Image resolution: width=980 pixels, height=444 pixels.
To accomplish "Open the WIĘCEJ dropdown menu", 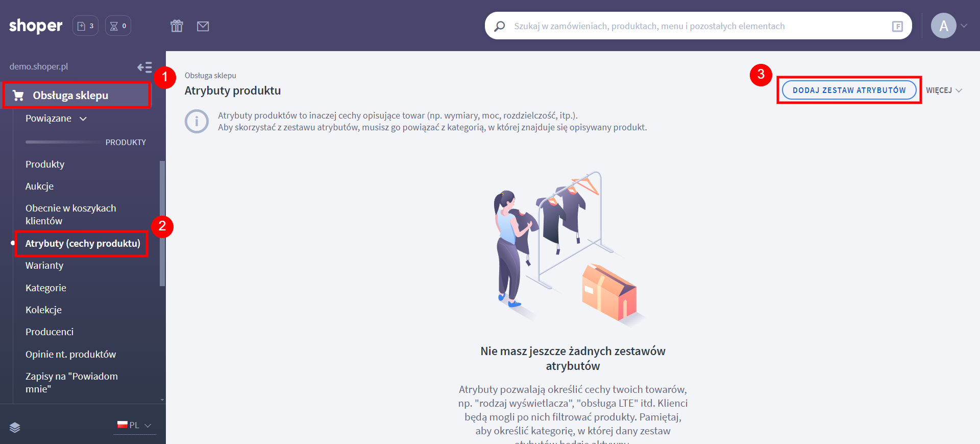I will click(944, 90).
